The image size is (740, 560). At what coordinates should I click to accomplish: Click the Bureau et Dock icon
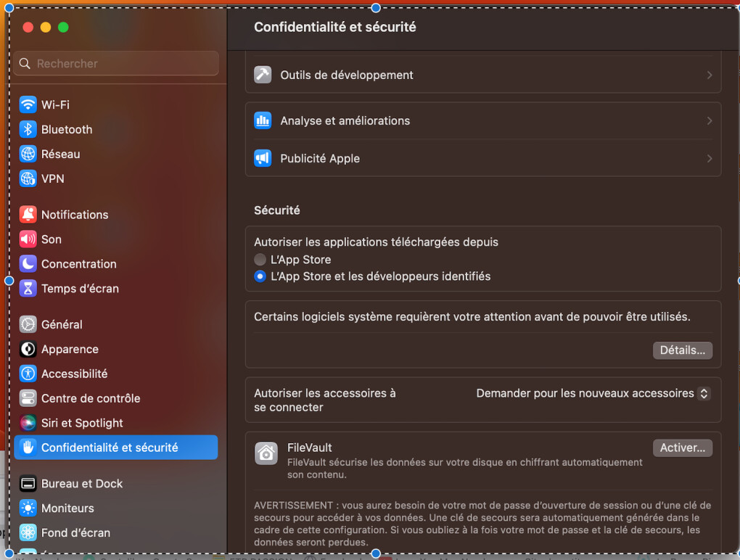pos(28,484)
